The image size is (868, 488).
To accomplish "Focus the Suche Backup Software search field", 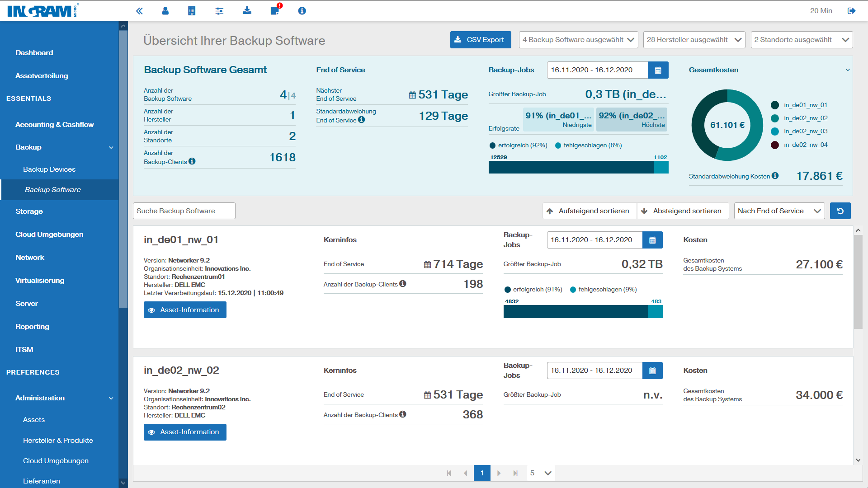I will click(184, 211).
